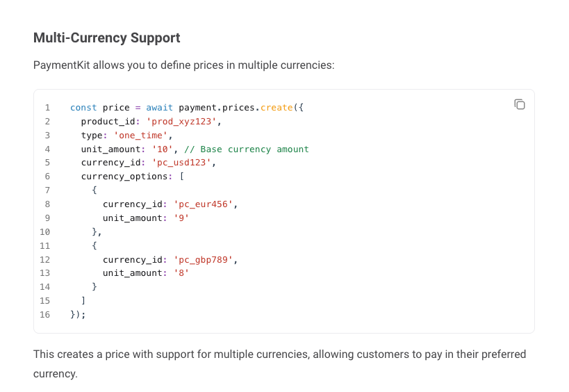This screenshot has width=569, height=392.
Task: Click the copy code icon
Action: click(x=519, y=104)
